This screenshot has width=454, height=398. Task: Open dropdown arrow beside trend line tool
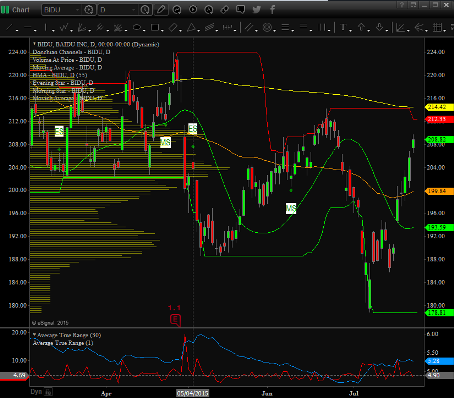(16, 30)
